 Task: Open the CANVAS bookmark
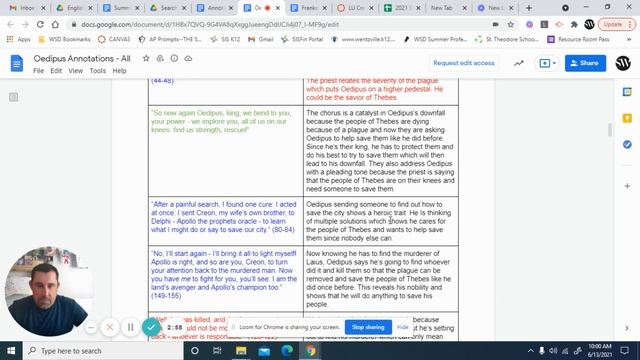[114, 40]
